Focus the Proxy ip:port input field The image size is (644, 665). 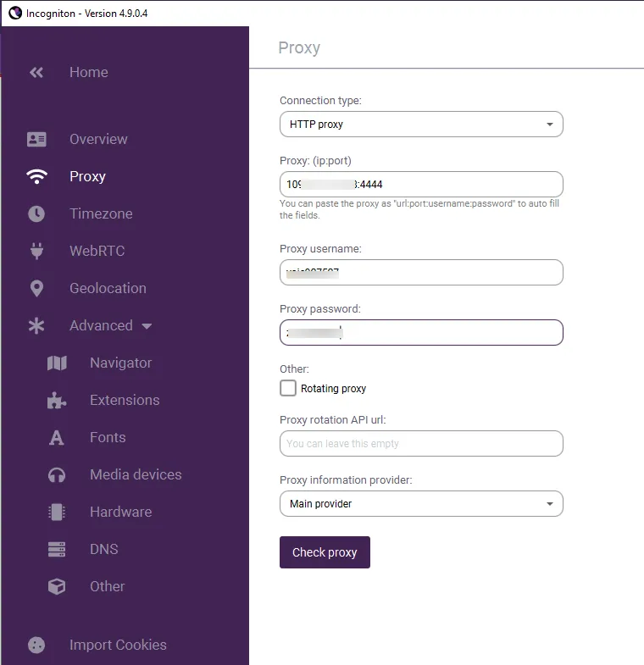click(x=421, y=185)
